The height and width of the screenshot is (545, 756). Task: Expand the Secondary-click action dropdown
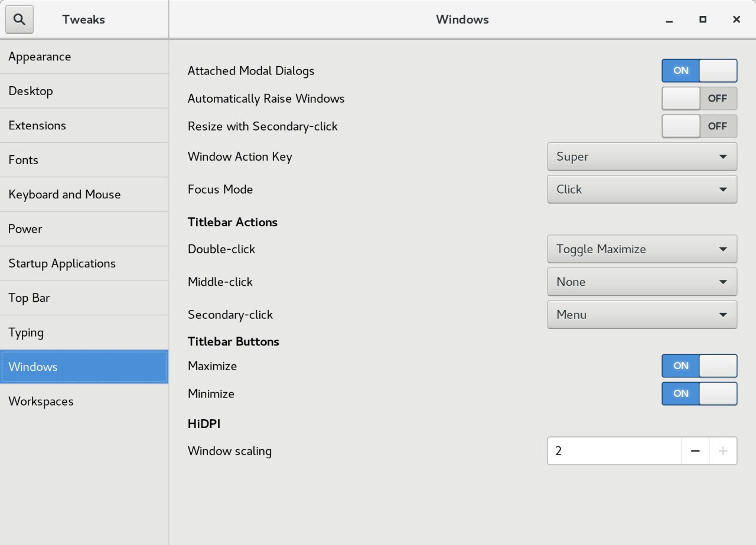tap(642, 315)
